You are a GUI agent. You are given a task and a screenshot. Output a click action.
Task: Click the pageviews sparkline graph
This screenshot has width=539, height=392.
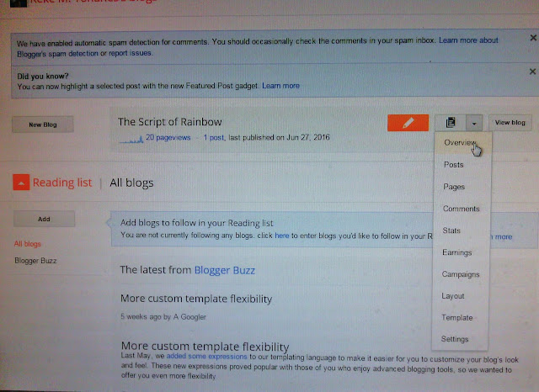point(131,139)
